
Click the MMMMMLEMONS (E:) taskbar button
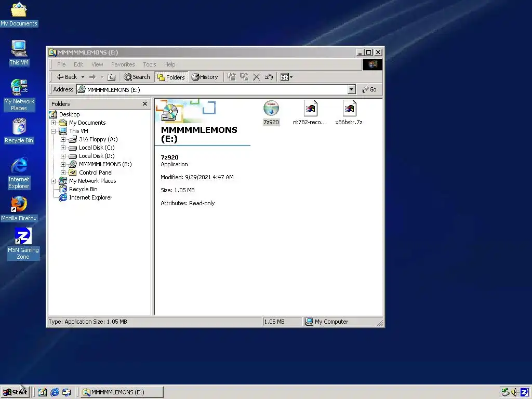pos(123,392)
